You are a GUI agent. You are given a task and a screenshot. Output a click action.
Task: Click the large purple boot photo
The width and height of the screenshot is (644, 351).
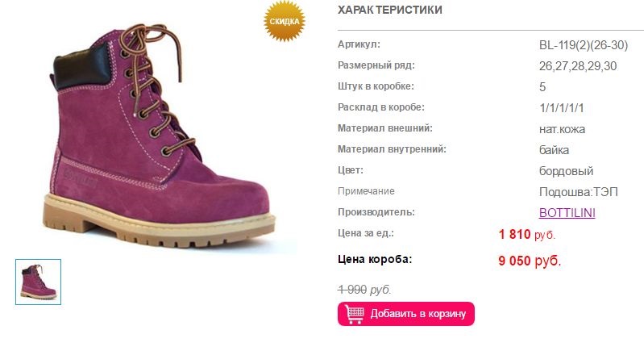[160, 136]
